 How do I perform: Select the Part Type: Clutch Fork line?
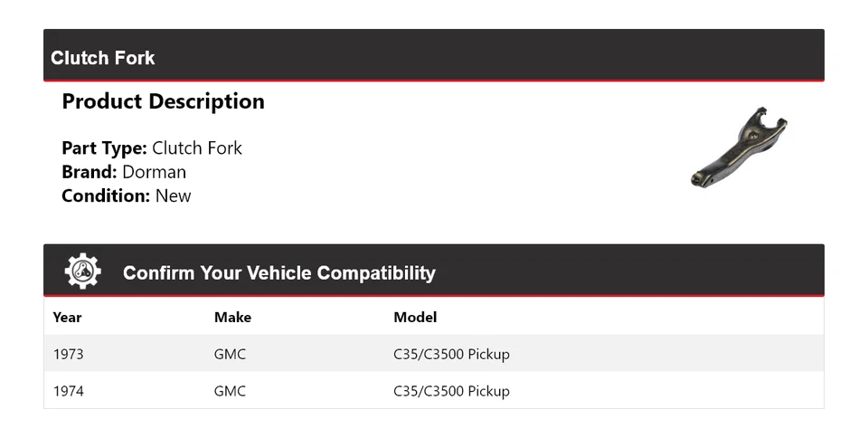152,148
